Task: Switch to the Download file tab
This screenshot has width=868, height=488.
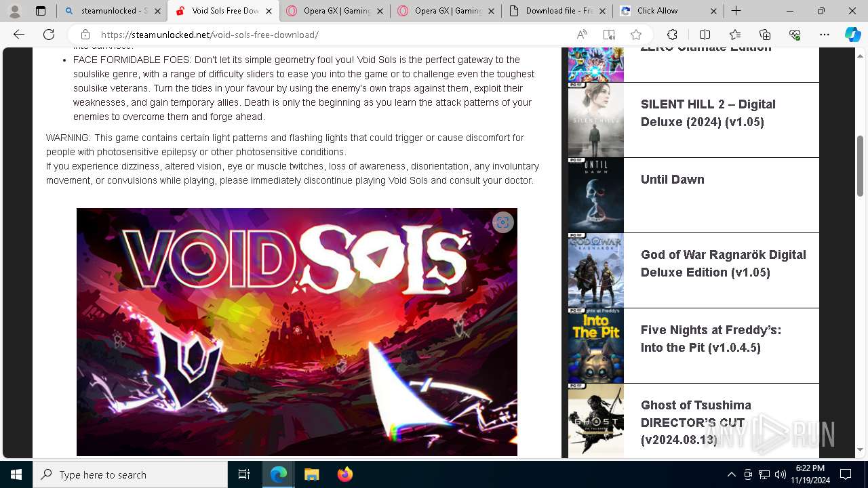Action: (557, 11)
